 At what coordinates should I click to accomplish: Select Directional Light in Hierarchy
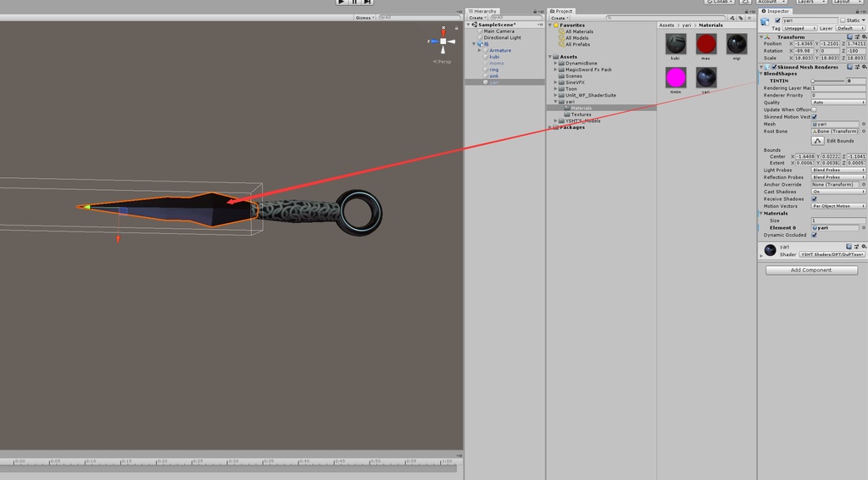502,37
